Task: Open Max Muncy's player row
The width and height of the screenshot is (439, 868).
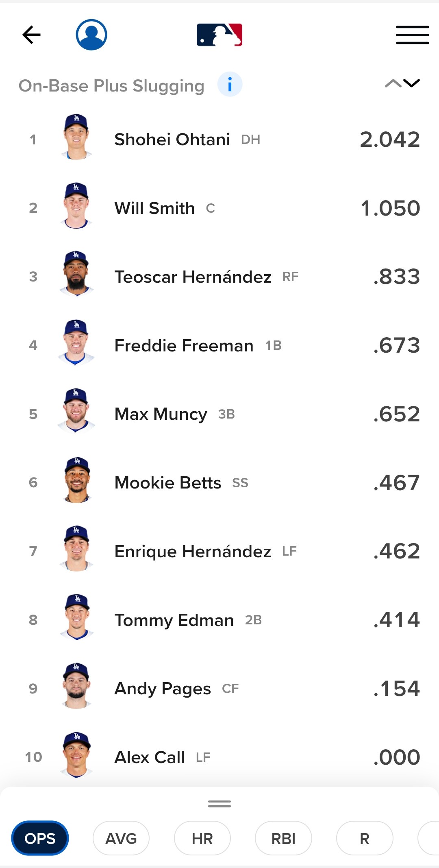Action: [x=161, y=414]
